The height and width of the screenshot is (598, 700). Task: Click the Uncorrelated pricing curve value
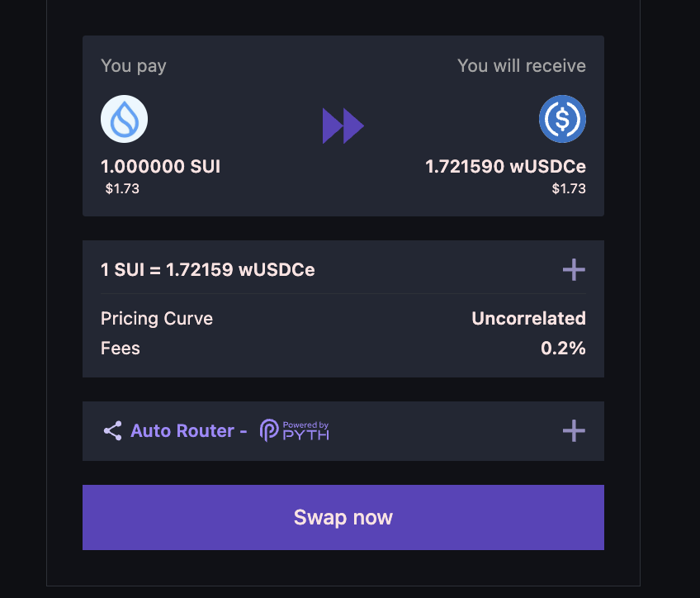pos(528,318)
